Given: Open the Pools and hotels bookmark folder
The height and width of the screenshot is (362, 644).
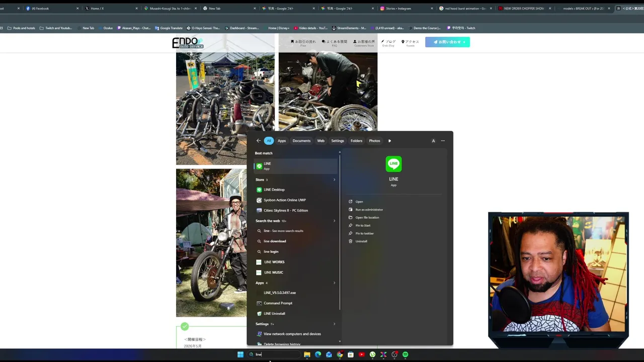Looking at the screenshot, I should (x=21, y=28).
